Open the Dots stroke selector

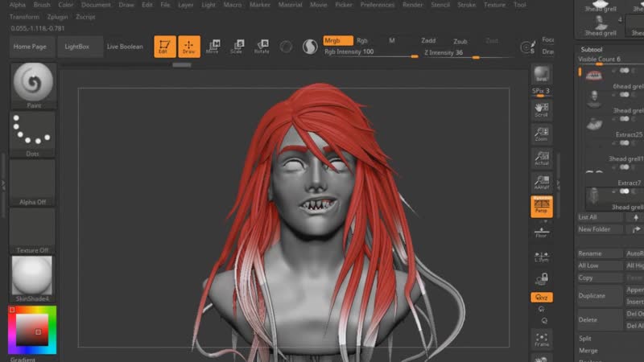point(32,134)
